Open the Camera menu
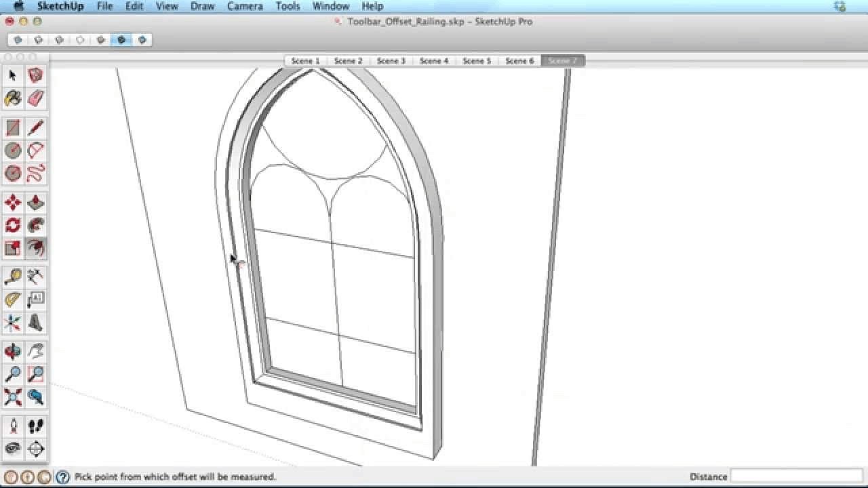The image size is (868, 488). (245, 6)
